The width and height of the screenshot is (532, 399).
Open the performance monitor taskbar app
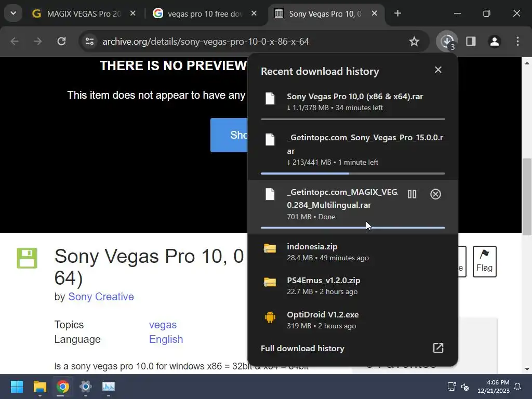(x=109, y=387)
